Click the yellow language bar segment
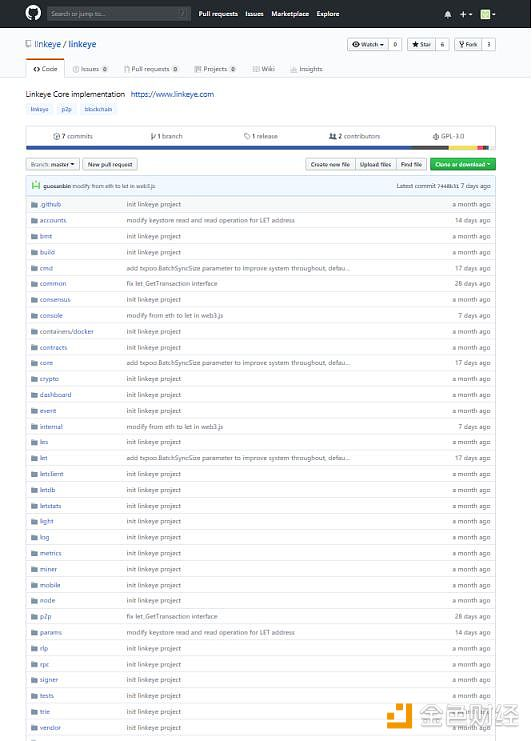Image resolution: width=532 pixels, height=741 pixels. point(463,148)
